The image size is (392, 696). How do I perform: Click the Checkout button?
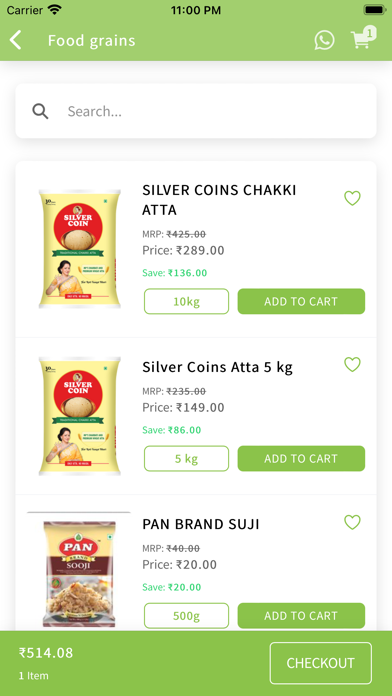point(321,663)
